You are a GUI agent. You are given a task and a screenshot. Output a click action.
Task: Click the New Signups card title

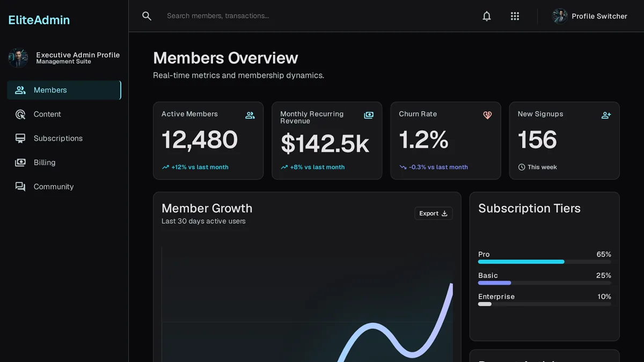[540, 114]
